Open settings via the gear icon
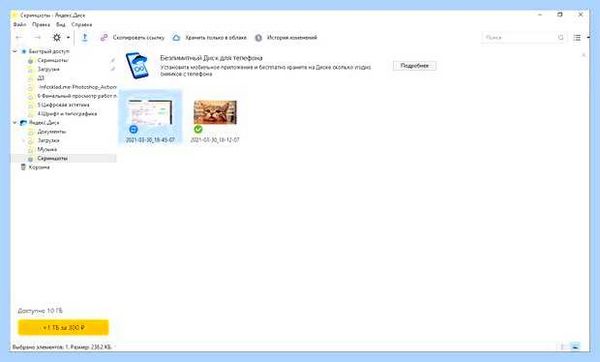600x362 pixels. (57, 38)
